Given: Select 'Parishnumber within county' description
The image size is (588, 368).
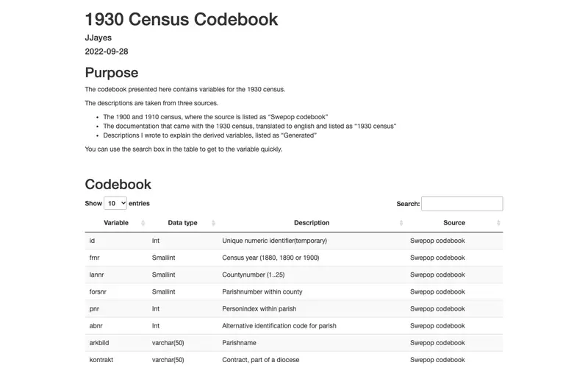Looking at the screenshot, I should pos(262,291).
